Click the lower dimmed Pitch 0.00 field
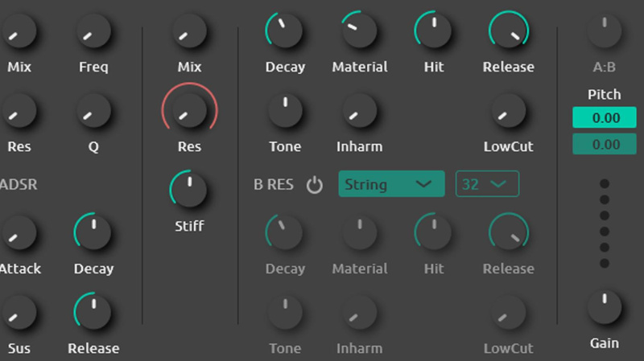The width and height of the screenshot is (644, 361). pos(605,144)
